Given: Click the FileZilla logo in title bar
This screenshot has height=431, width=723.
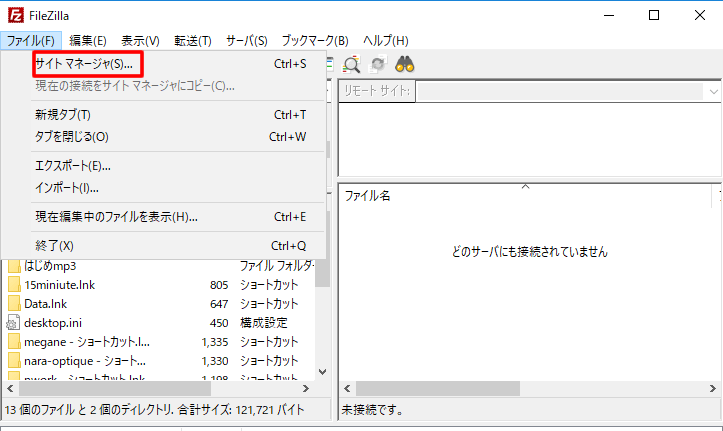Looking at the screenshot, I should 14,15.
